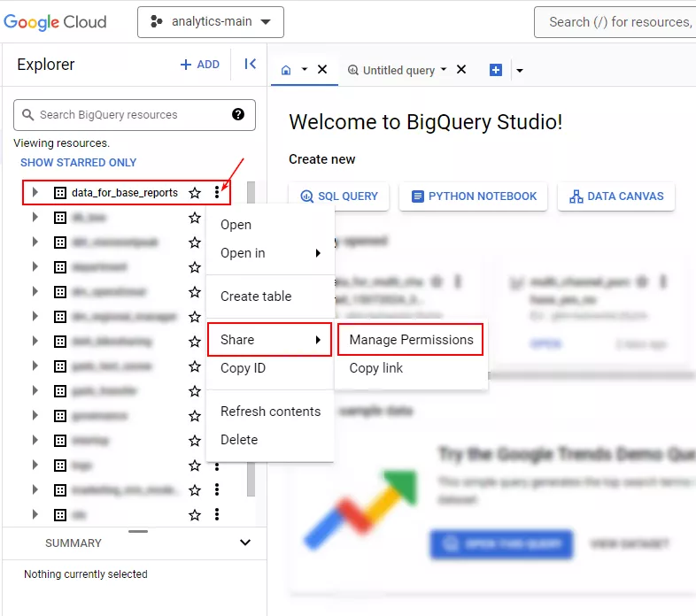Create a new SQL QUERY
The image size is (696, 616).
point(339,196)
